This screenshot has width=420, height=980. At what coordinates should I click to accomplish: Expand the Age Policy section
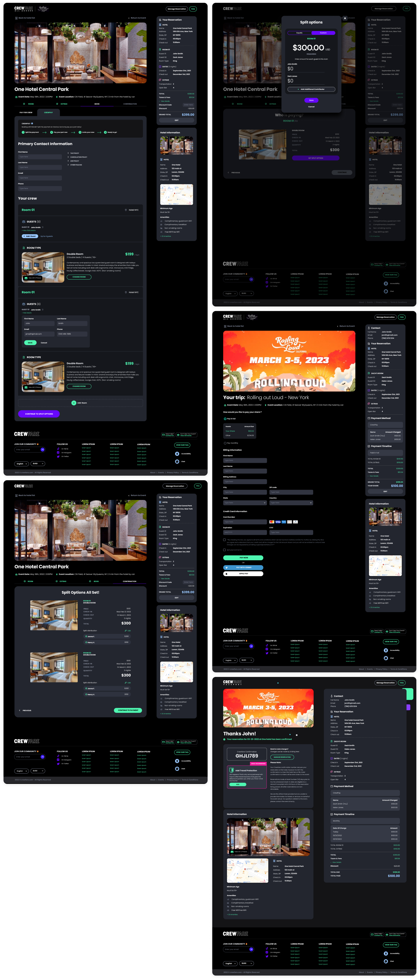point(73,161)
